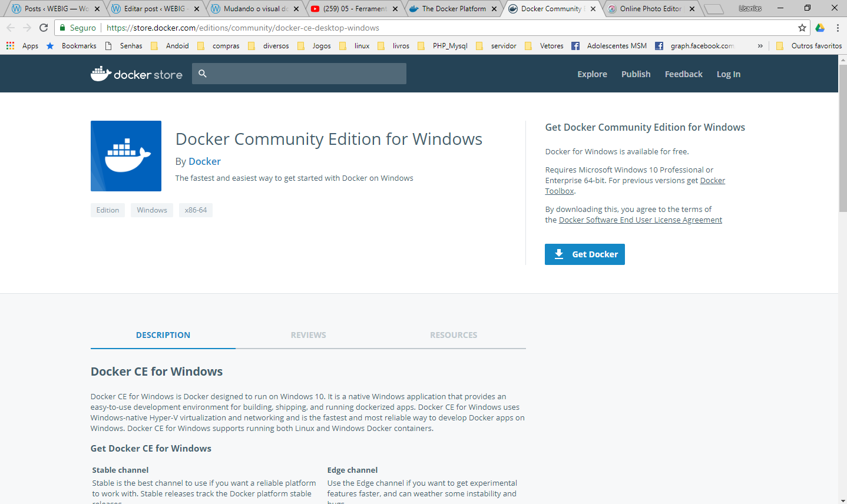Image resolution: width=847 pixels, height=504 pixels.
Task: Open the PHP_Mysql bookmark folder
Action: point(442,45)
